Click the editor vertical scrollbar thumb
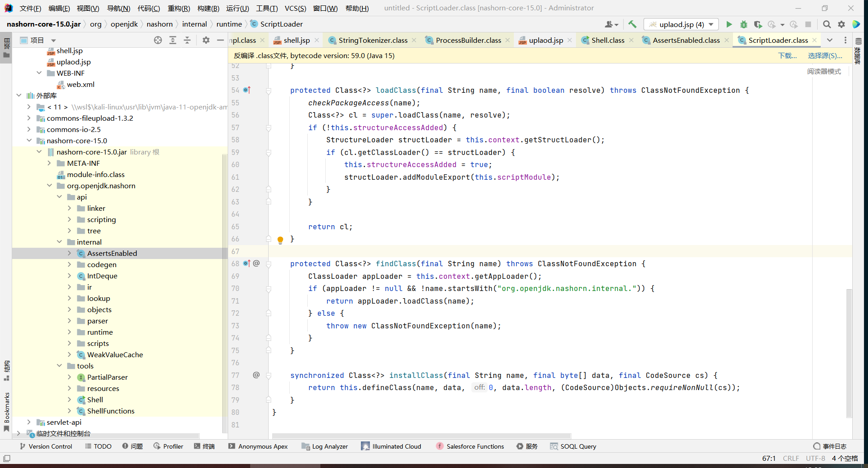This screenshot has height=468, width=868. 849,353
